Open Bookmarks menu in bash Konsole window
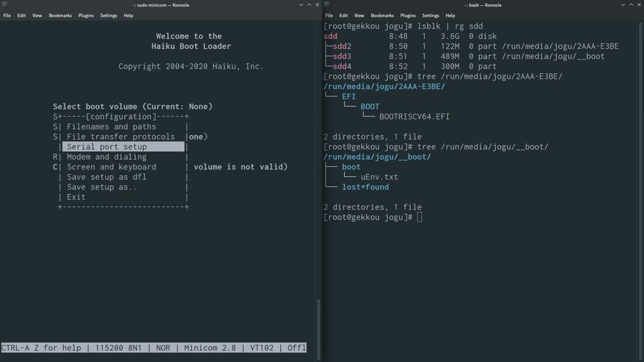644x362 pixels. click(x=382, y=16)
